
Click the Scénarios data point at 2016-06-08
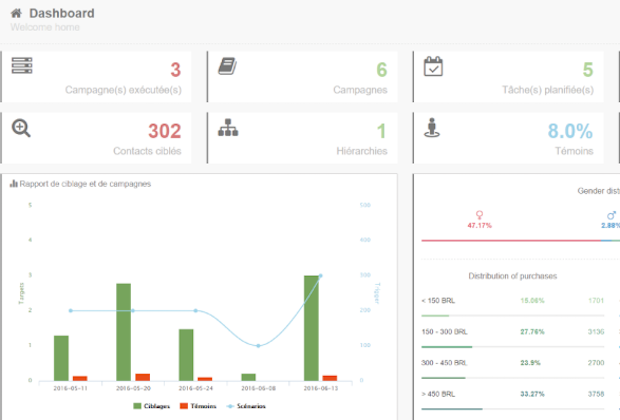click(x=258, y=346)
